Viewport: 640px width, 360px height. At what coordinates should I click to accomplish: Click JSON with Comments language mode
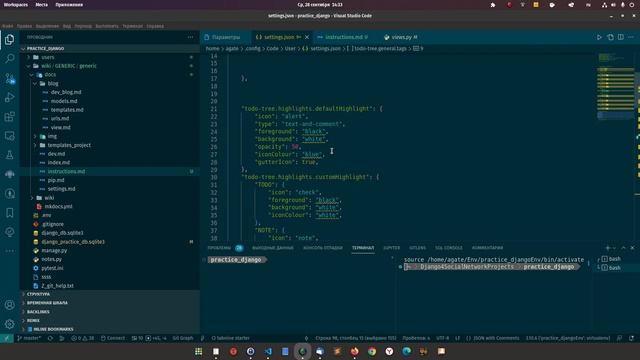493,338
